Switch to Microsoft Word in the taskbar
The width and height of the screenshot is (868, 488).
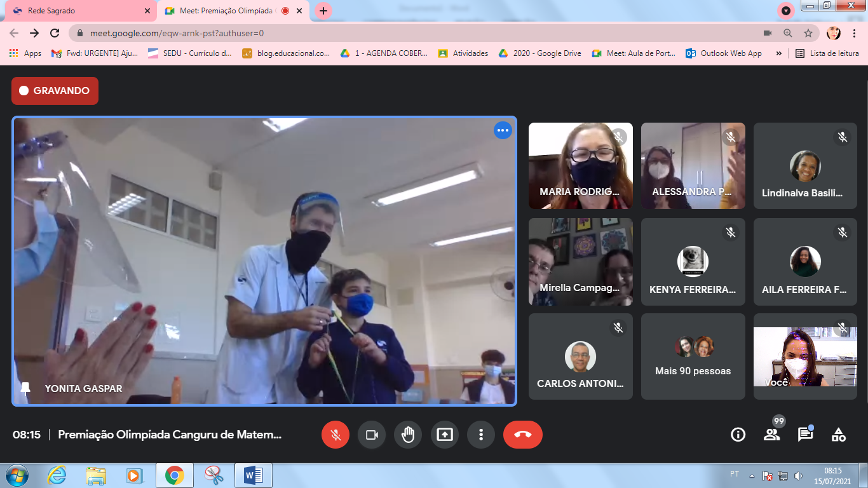(x=253, y=475)
